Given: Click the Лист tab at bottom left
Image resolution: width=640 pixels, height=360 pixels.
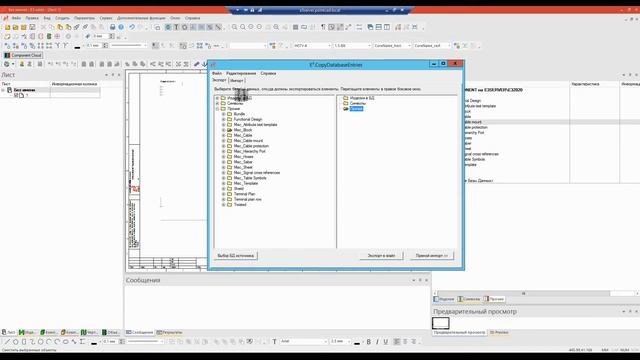Looking at the screenshot, I should tap(9, 333).
